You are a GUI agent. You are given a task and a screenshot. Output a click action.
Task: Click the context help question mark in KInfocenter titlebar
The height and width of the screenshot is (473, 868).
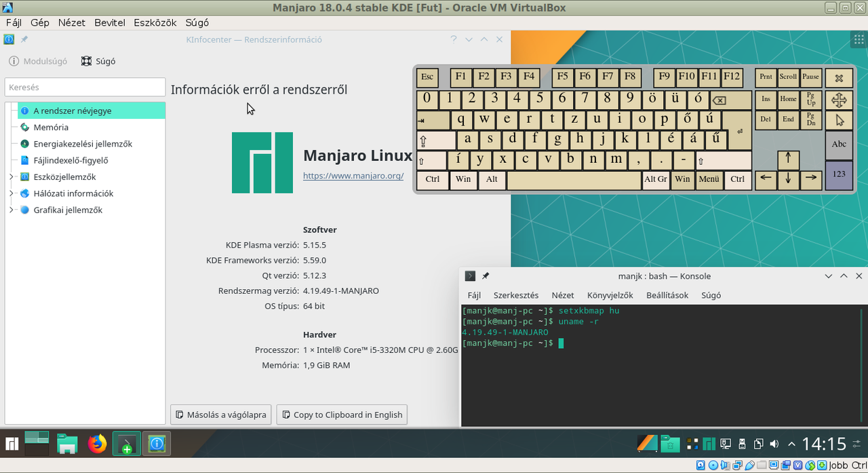point(454,39)
